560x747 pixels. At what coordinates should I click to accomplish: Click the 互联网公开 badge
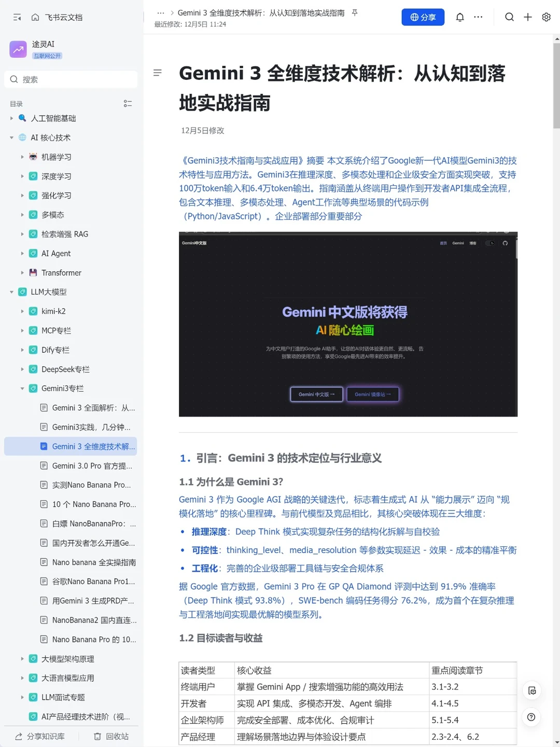(47, 56)
